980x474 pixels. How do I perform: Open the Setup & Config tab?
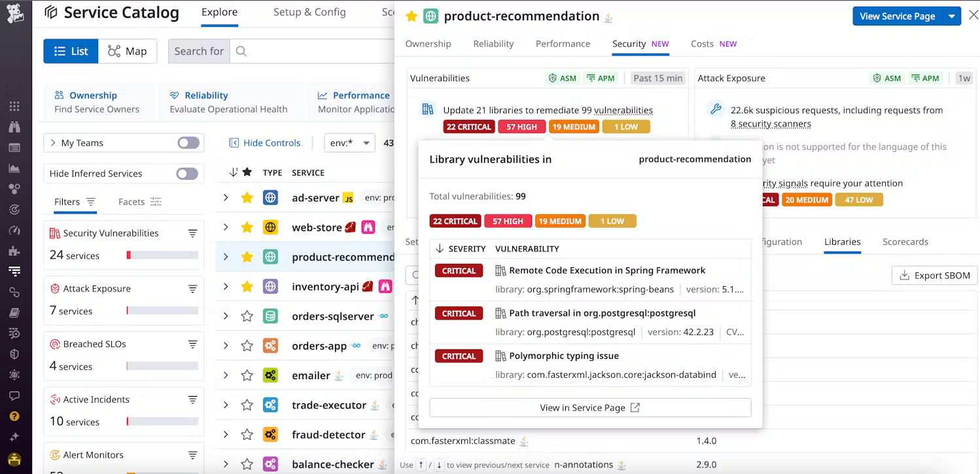click(309, 12)
